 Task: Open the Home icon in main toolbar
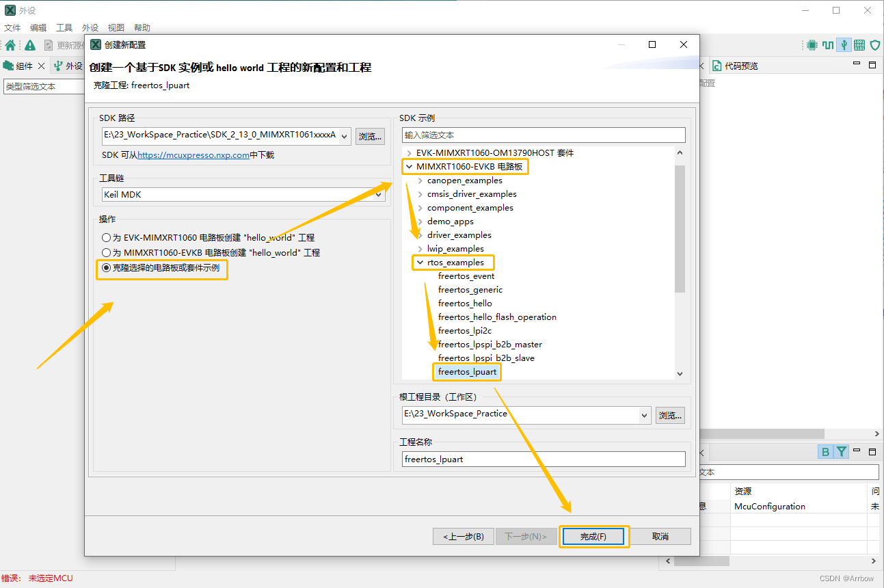pos(10,45)
